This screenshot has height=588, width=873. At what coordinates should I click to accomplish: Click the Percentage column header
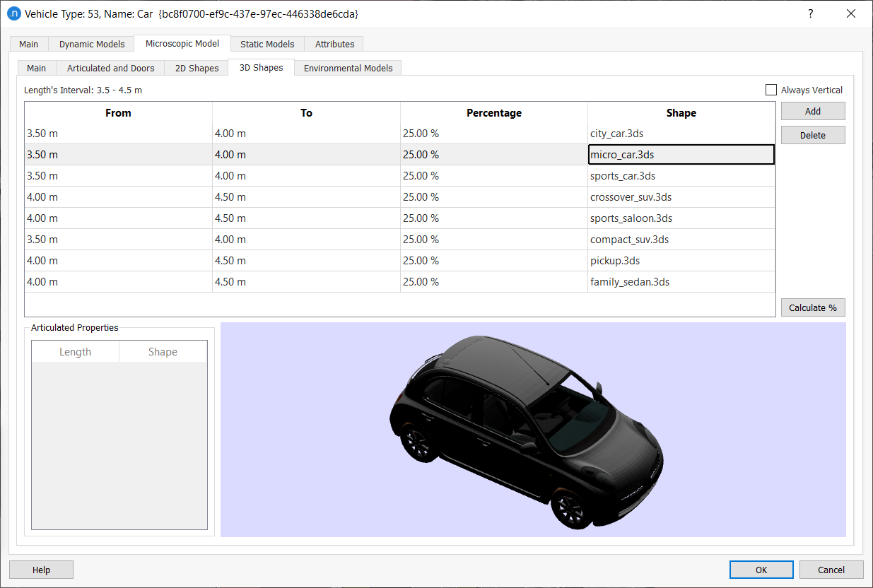coord(493,113)
